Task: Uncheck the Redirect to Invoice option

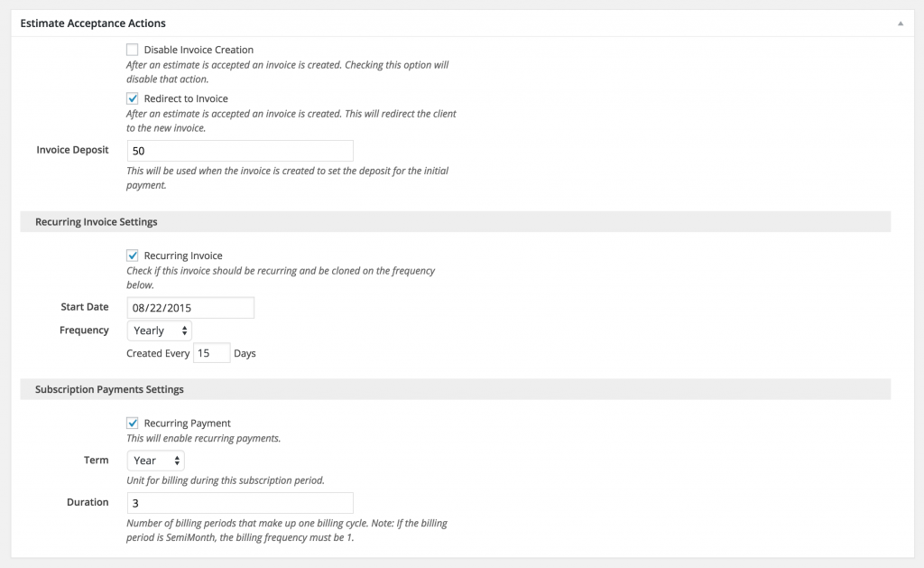Action: [x=133, y=98]
